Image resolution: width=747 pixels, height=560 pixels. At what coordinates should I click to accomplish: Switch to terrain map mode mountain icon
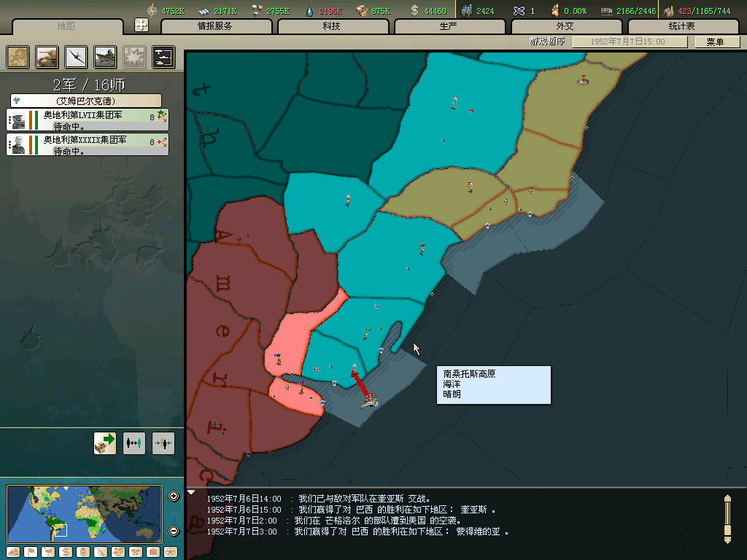[13, 553]
